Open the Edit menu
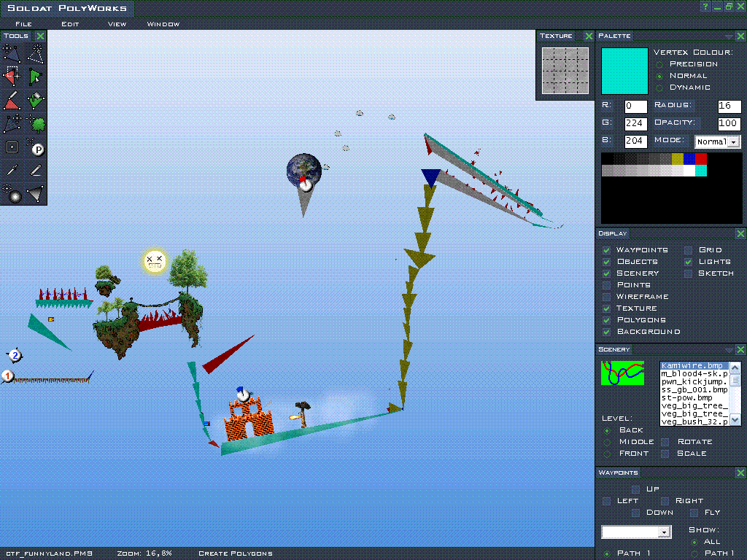The image size is (747, 560). pyautogui.click(x=70, y=24)
